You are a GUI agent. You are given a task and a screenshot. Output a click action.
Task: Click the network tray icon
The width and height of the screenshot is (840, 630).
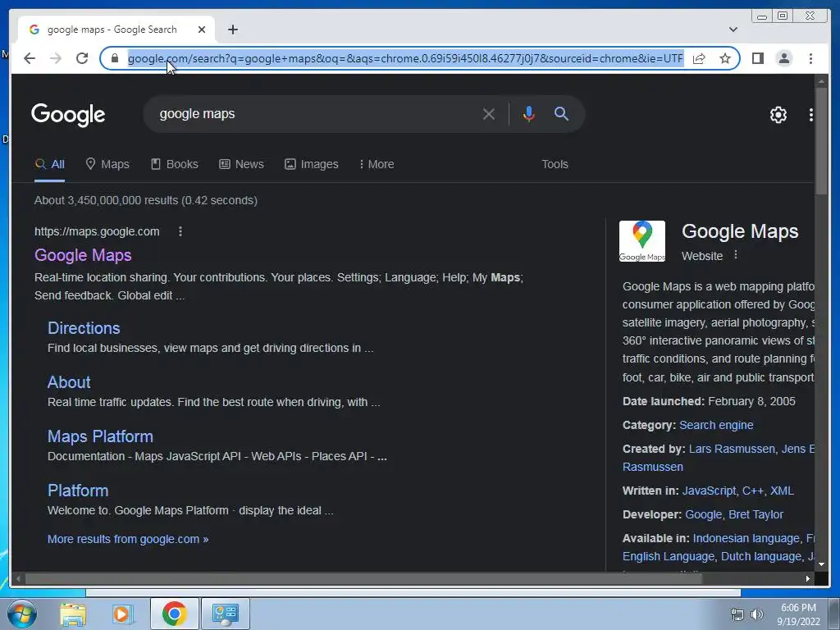(737, 614)
